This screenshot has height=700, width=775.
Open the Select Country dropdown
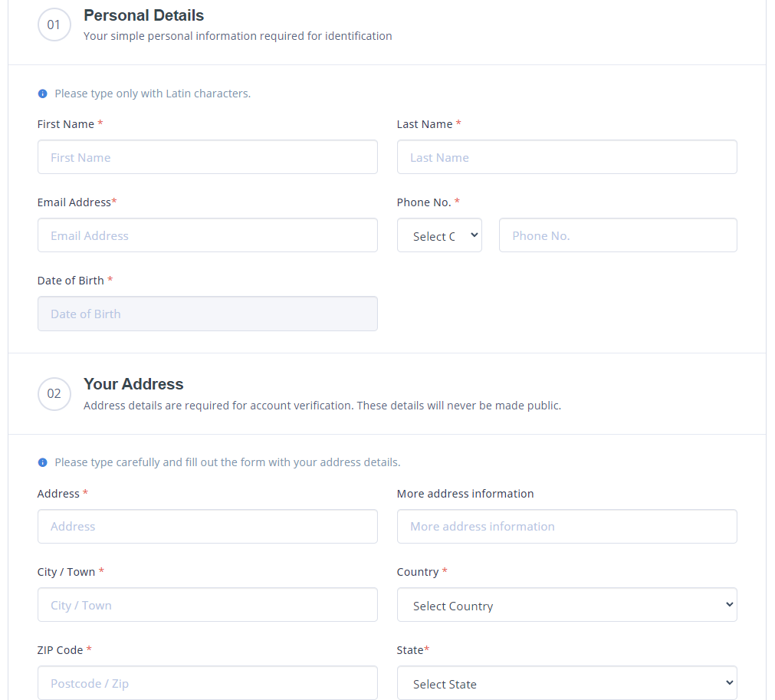567,605
